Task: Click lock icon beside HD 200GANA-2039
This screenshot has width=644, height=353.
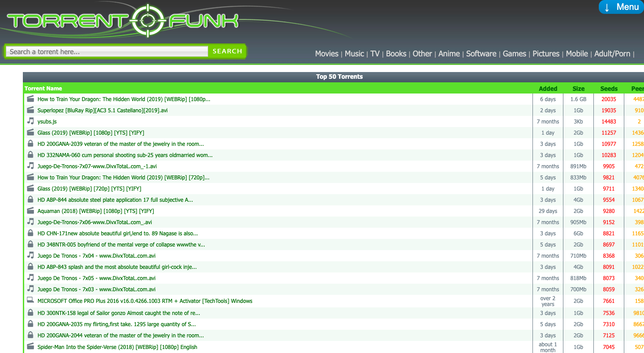Action: click(30, 144)
